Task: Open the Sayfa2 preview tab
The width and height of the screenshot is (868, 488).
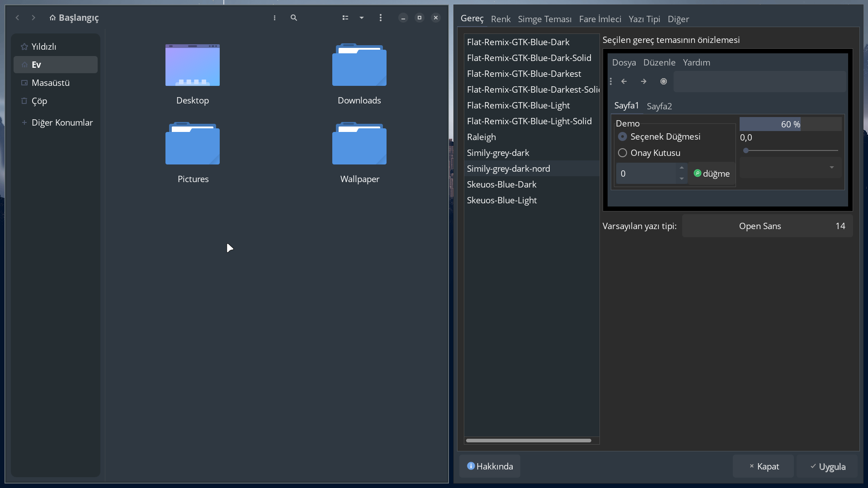Action: click(659, 106)
